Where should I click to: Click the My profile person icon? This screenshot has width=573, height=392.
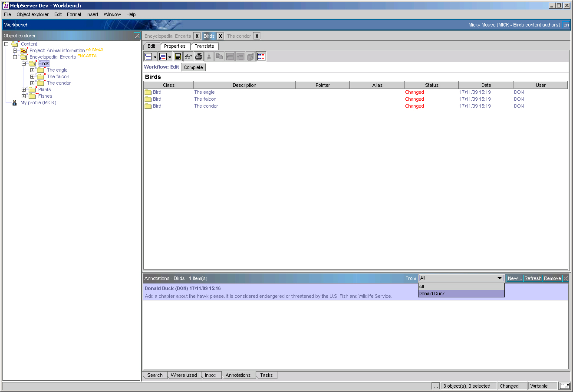[15, 102]
